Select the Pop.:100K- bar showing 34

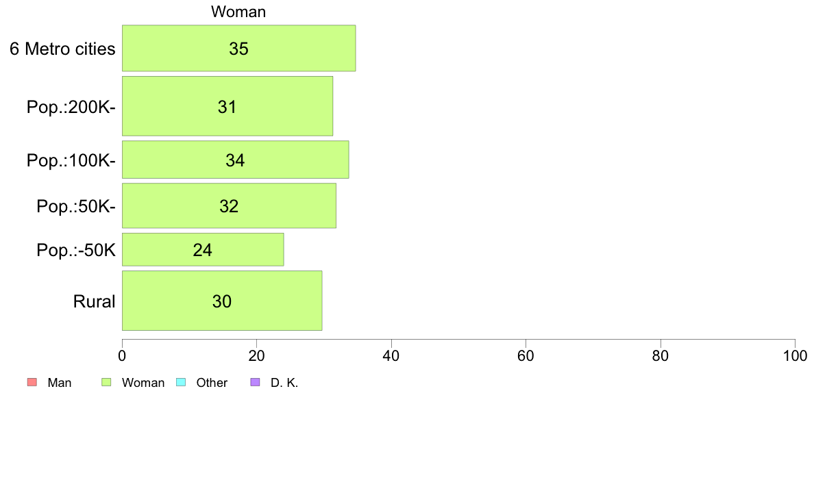coord(235,160)
